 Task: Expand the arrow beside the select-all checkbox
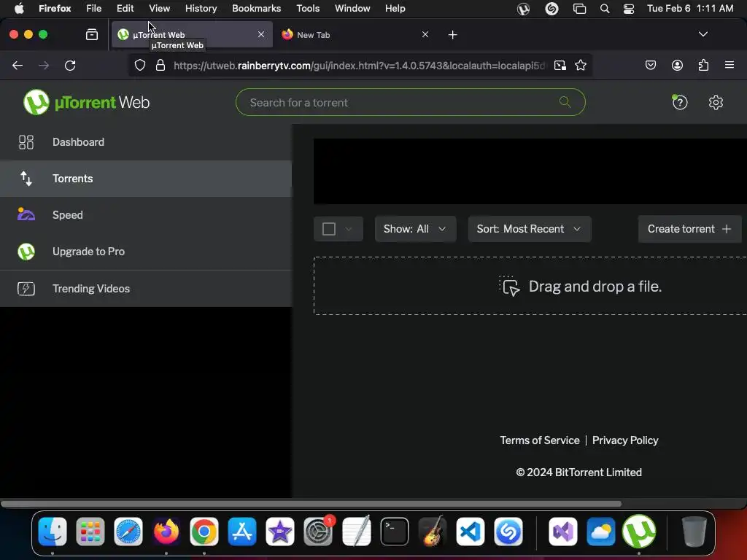click(x=349, y=229)
